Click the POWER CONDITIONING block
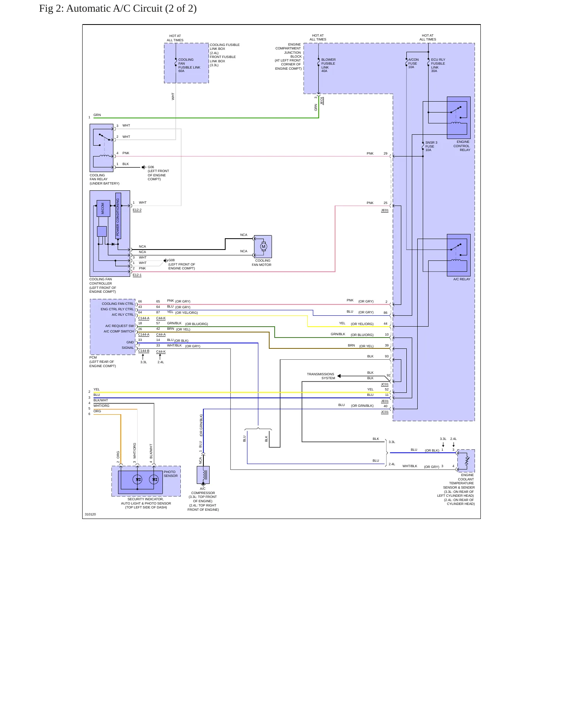The image size is (563, 728). tap(118, 216)
